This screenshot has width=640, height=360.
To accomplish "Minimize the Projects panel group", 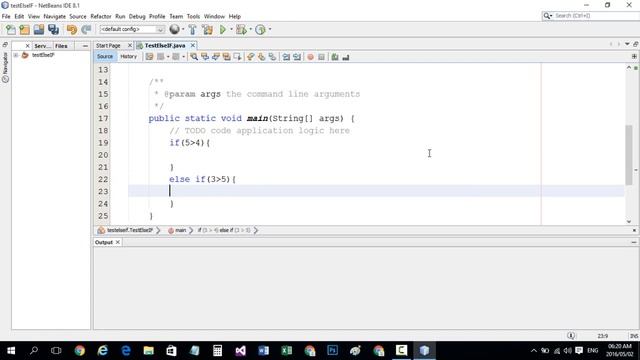I will pyautogui.click(x=85, y=46).
